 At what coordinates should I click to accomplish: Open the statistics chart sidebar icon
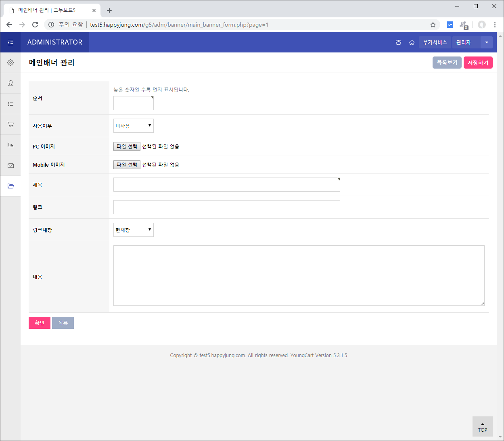10,145
